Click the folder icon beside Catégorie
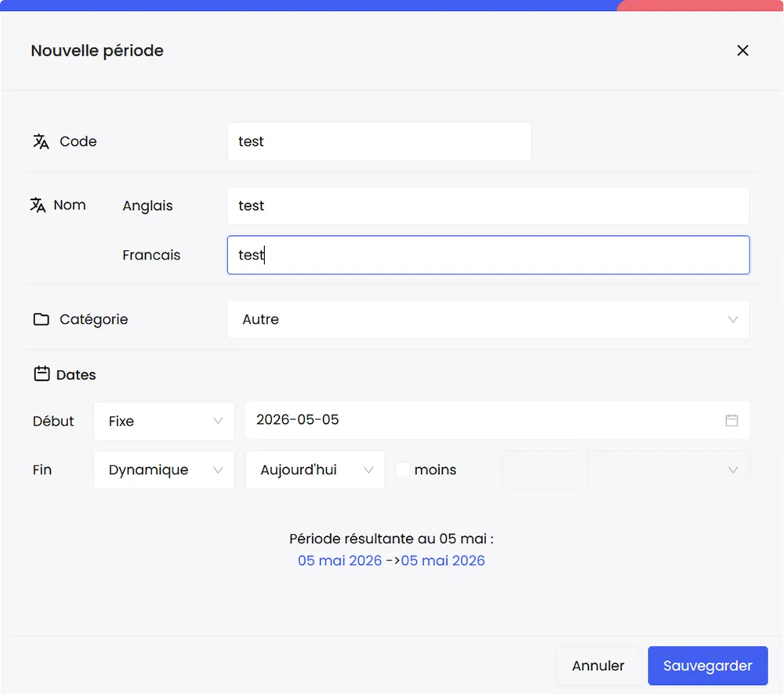Screen dimensions: 784x696 [41, 320]
